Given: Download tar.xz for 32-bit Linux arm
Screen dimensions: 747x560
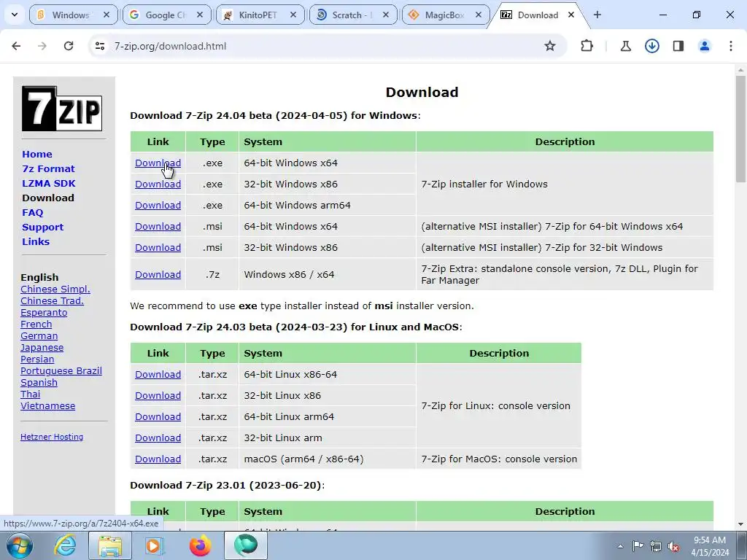Looking at the screenshot, I should point(158,437).
